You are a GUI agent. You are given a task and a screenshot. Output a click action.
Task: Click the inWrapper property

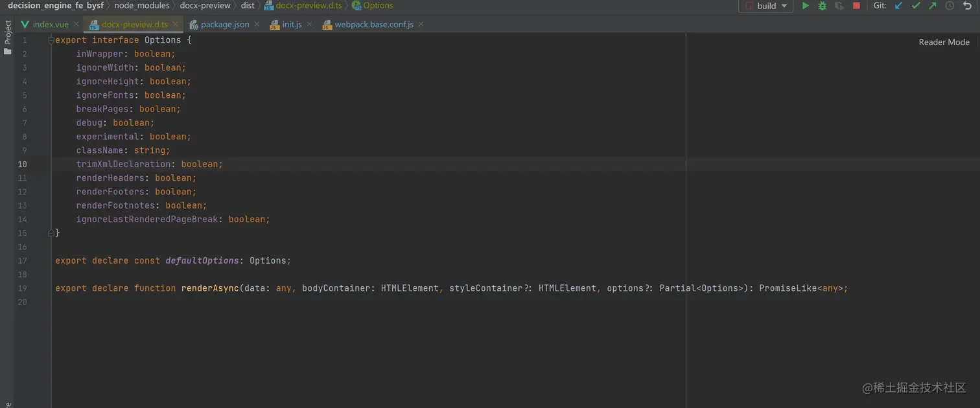(100, 54)
